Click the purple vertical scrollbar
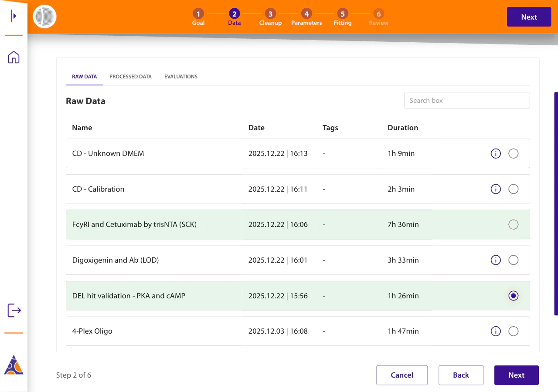This screenshot has height=392, width=558. 556,203
